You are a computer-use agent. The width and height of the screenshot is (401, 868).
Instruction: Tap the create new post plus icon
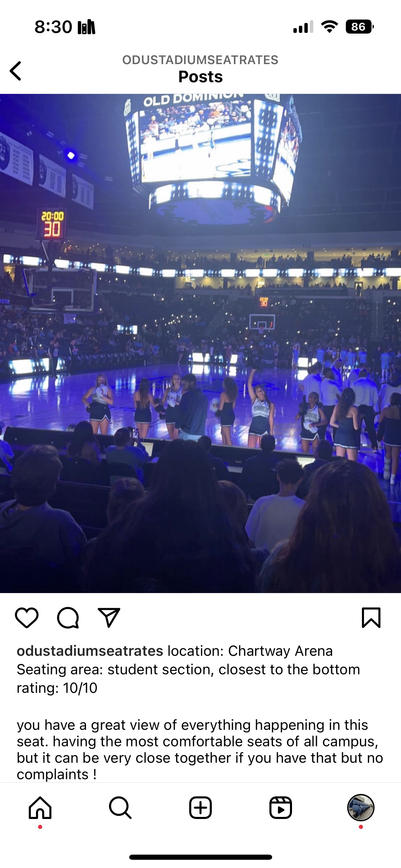(x=200, y=808)
